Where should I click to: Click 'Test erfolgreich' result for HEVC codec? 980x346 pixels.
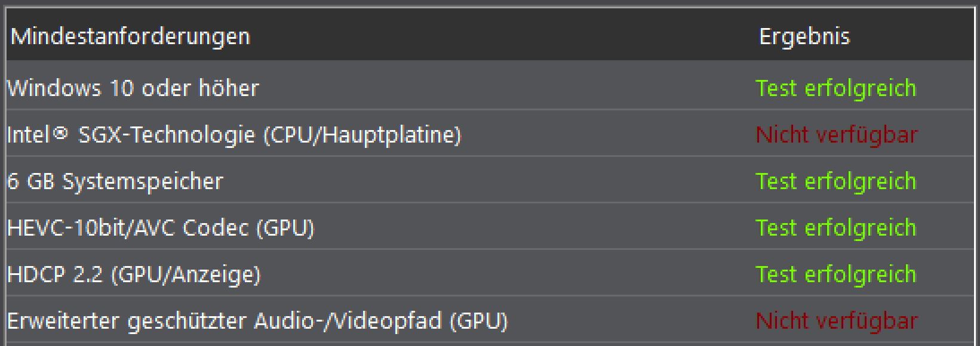[x=836, y=228]
